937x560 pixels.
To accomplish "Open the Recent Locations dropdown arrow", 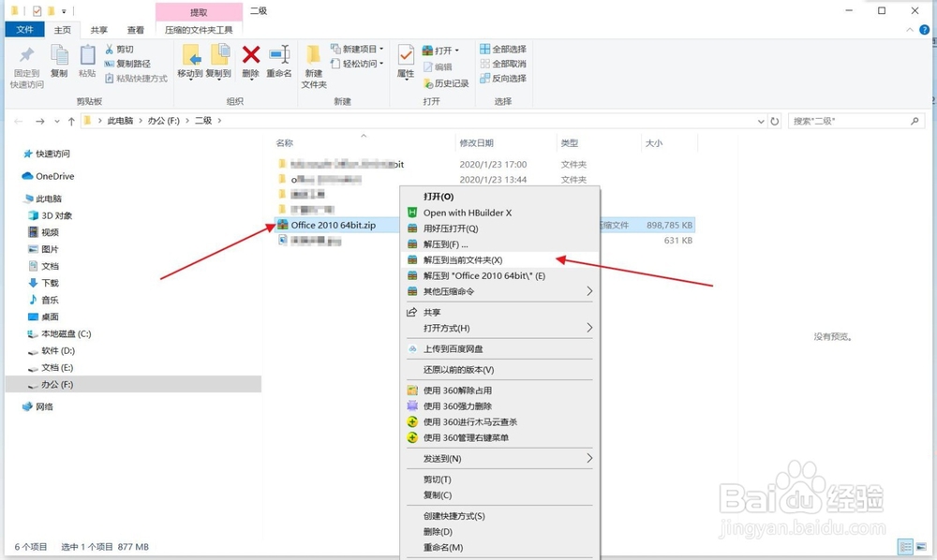I will tap(57, 121).
